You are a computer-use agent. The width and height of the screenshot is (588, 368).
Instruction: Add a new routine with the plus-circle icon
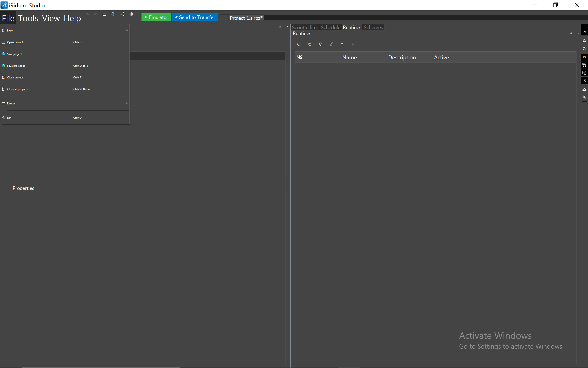coord(299,44)
